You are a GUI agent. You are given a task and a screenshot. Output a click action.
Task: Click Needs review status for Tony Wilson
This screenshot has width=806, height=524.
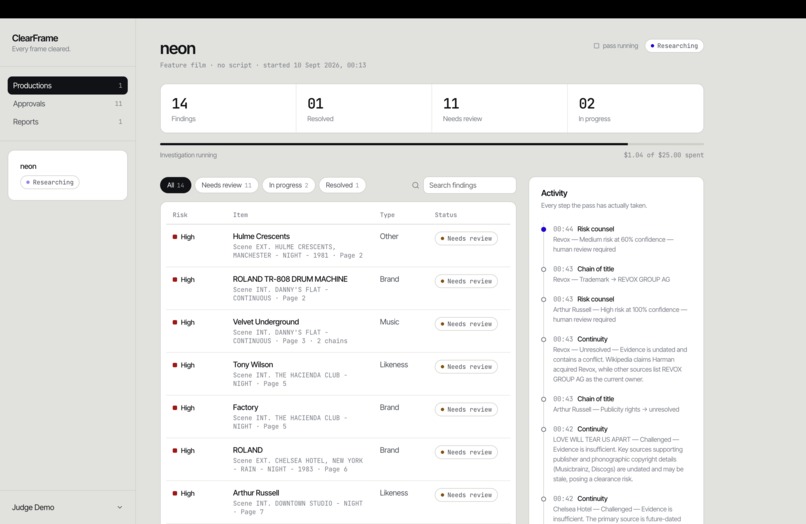(x=466, y=367)
